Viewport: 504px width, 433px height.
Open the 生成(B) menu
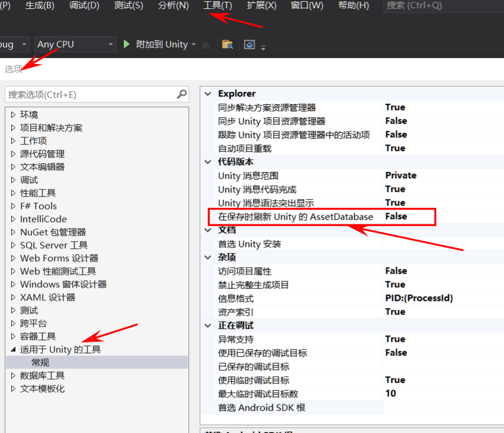tap(40, 5)
